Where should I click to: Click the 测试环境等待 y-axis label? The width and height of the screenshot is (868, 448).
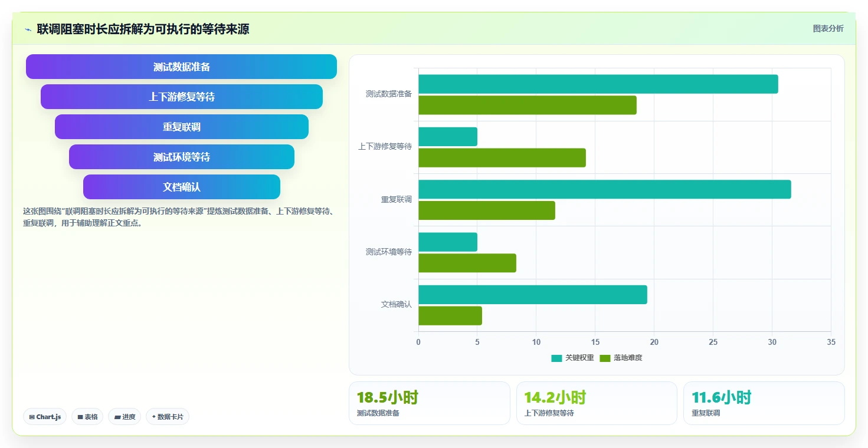(388, 252)
